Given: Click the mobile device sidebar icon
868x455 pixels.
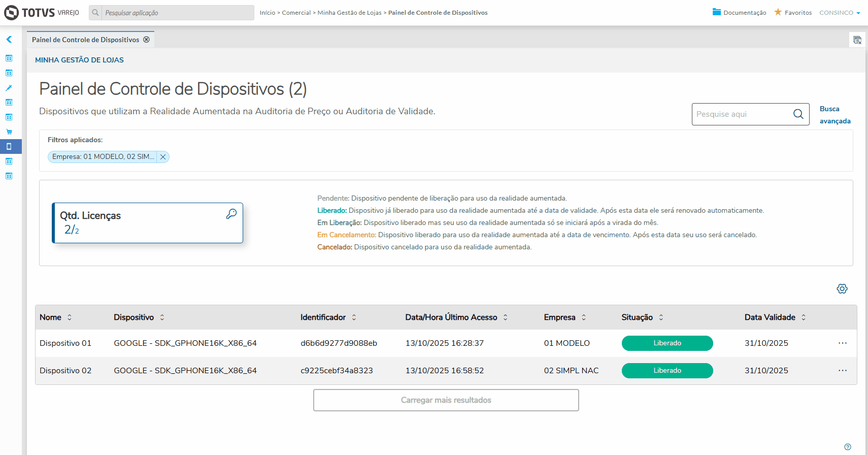Looking at the screenshot, I should pyautogui.click(x=9, y=146).
